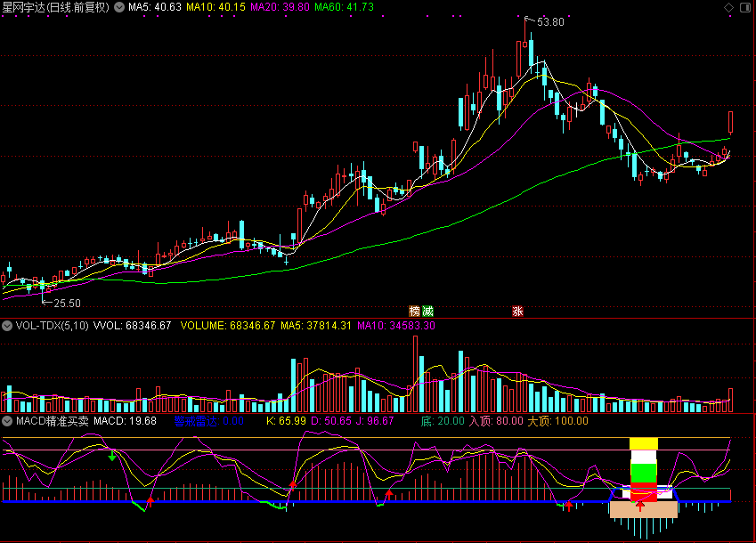
Task: Click the green block in MACD panel
Action: click(644, 474)
